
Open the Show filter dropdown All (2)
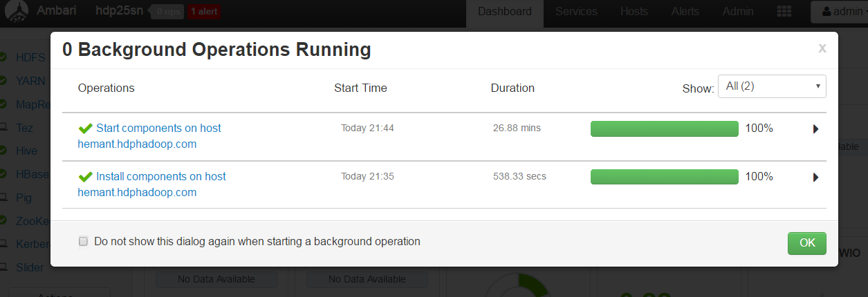[772, 87]
